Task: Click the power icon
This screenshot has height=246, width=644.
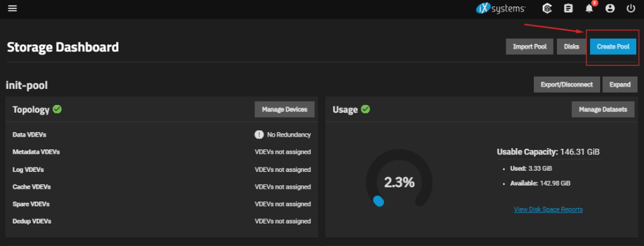Action: click(631, 8)
